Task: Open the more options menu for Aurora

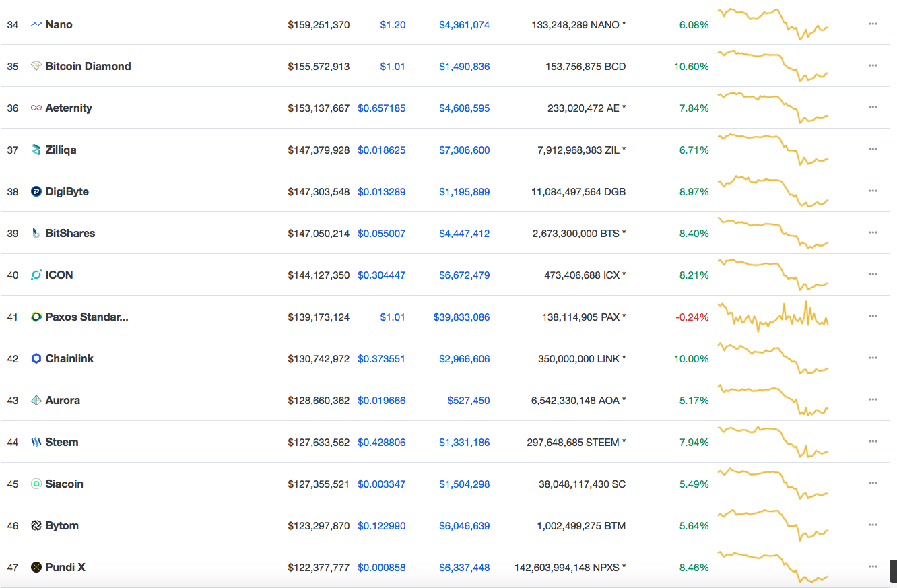Action: pyautogui.click(x=873, y=399)
